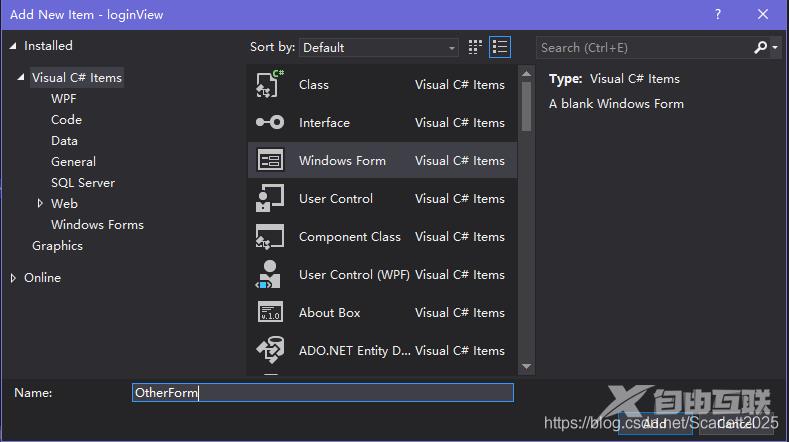Select the User Control (WPF) icon
This screenshot has height=442, width=789.
(270, 275)
